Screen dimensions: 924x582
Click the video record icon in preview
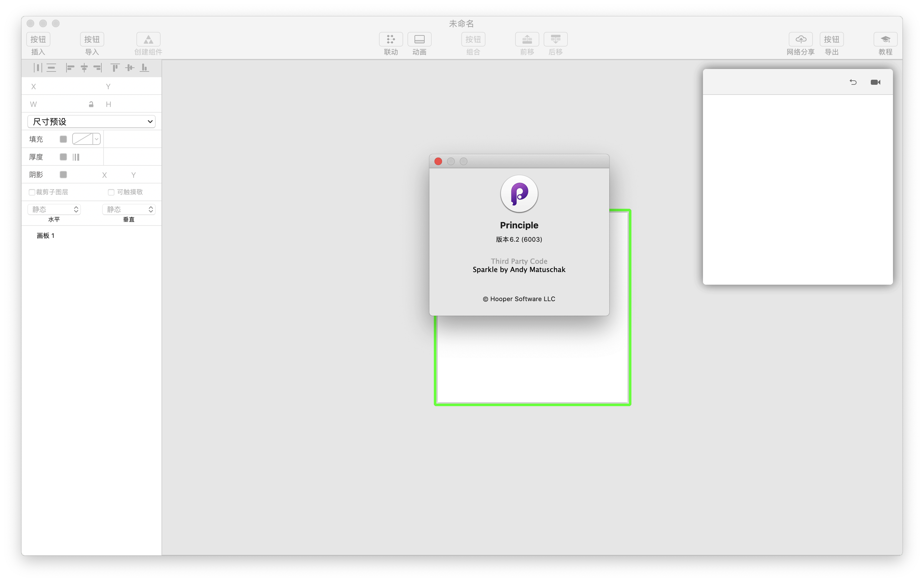(x=875, y=83)
